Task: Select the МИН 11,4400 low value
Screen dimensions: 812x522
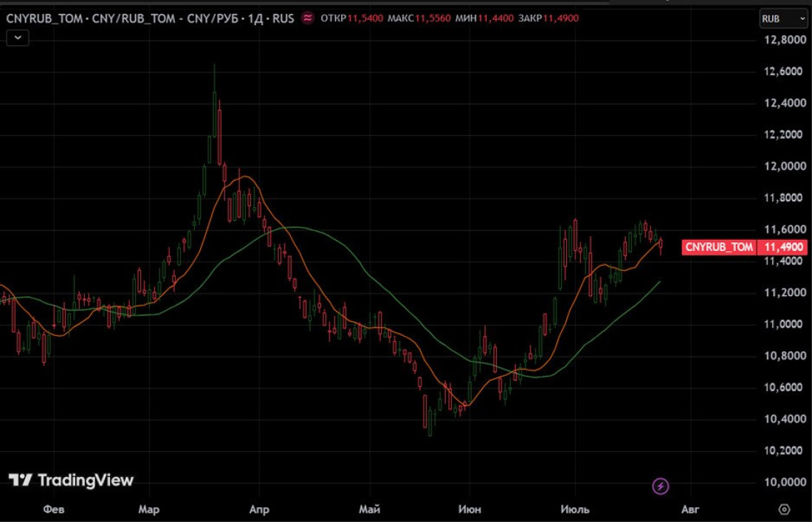Action: 484,18
